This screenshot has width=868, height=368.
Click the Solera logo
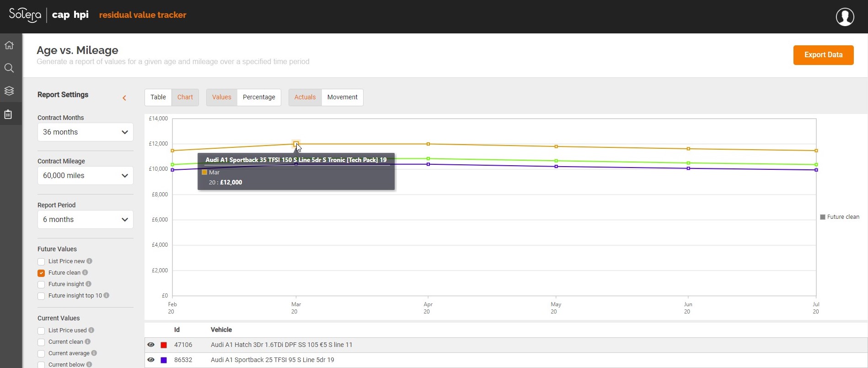coord(25,15)
